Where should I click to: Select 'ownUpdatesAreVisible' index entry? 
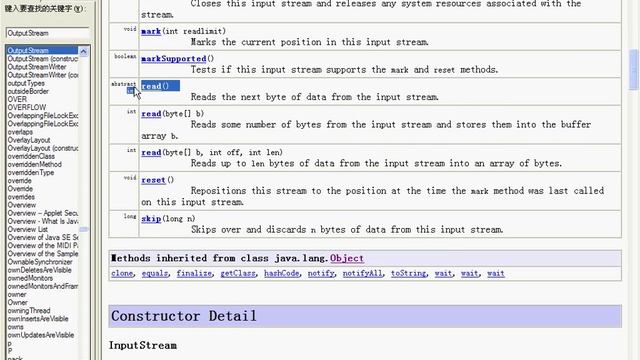pos(41,335)
